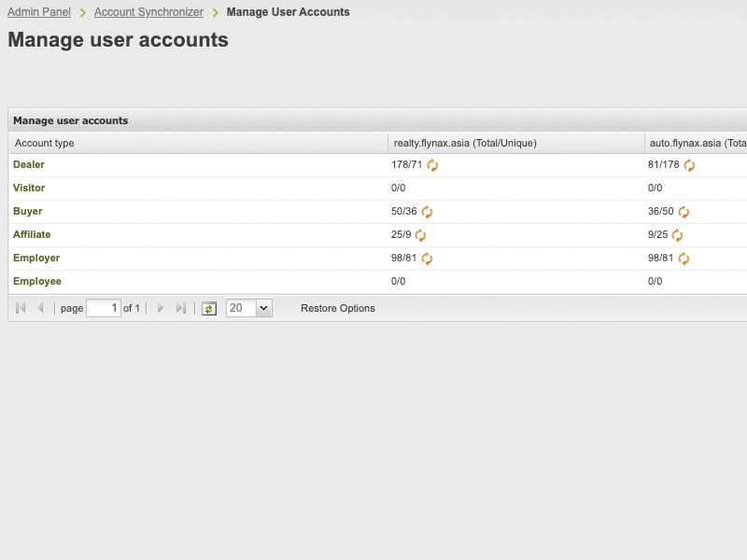Click Restore Options in the grid footer

tap(338, 308)
